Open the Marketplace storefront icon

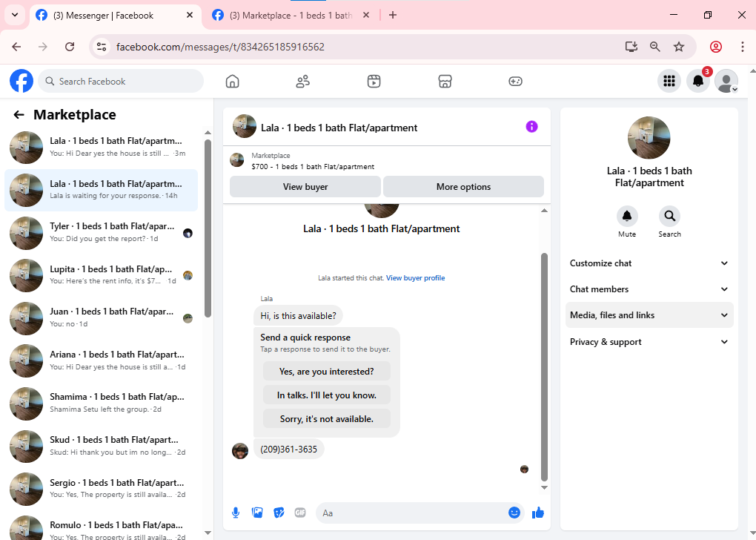(445, 81)
